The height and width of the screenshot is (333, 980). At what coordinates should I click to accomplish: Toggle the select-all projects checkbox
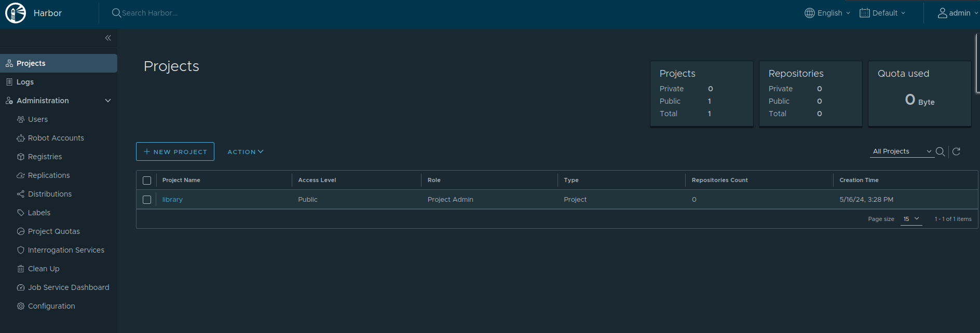147,181
